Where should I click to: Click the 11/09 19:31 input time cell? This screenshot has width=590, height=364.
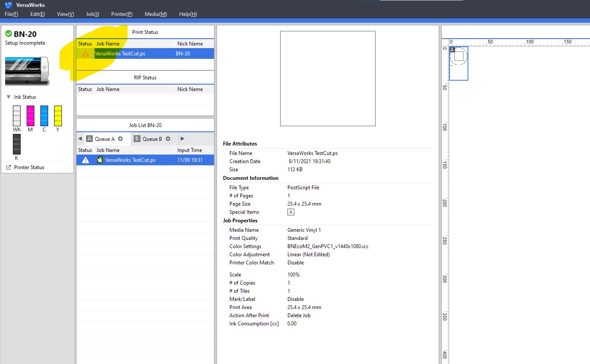click(x=190, y=160)
